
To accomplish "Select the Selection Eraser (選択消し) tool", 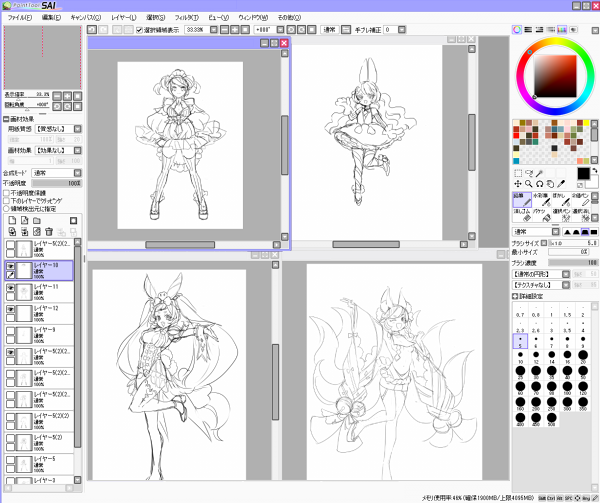I will click(x=580, y=215).
